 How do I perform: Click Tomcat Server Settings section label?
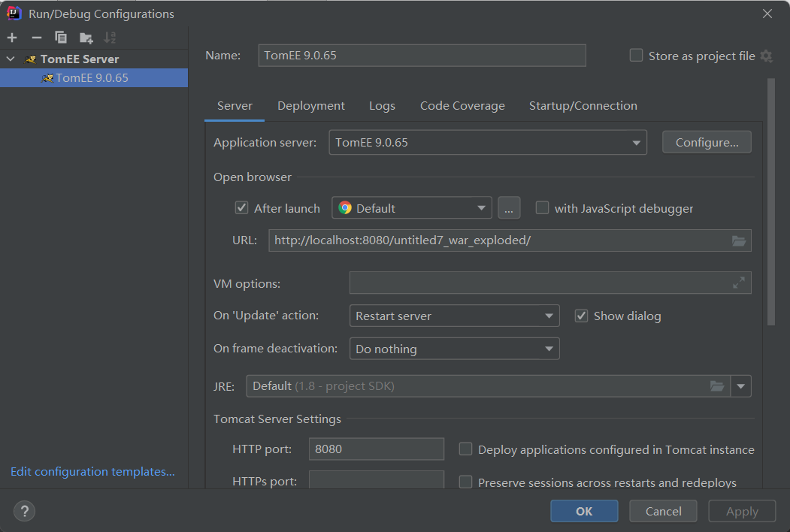click(x=277, y=419)
